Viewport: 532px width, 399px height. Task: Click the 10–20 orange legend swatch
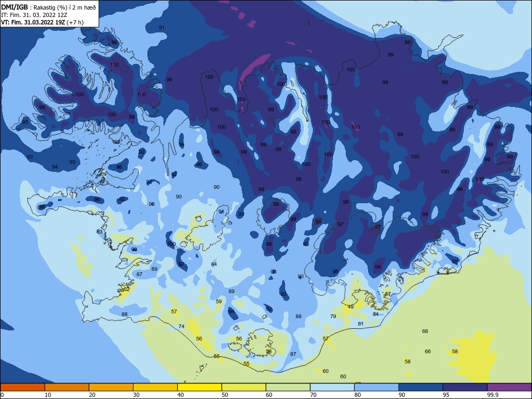coord(67,387)
